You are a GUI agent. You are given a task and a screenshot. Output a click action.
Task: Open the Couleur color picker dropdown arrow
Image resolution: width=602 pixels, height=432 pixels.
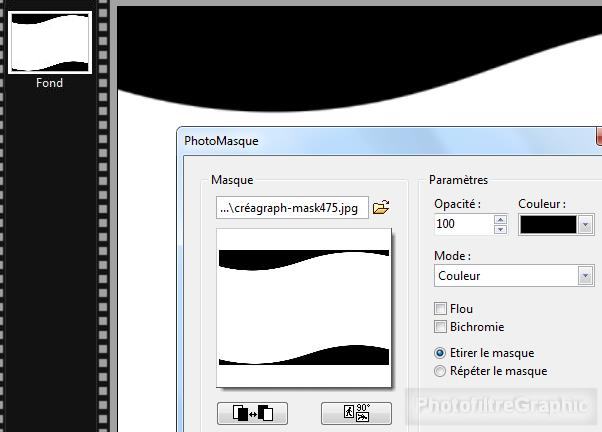tap(585, 225)
